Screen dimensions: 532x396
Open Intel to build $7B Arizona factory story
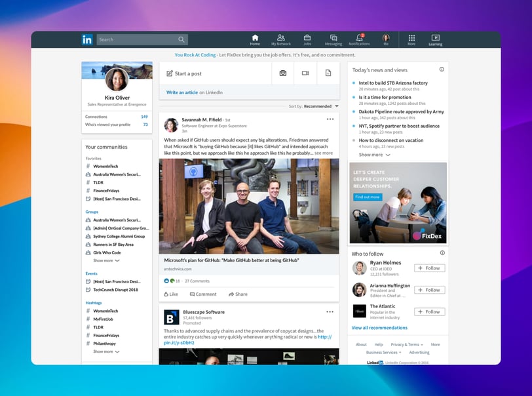393,83
